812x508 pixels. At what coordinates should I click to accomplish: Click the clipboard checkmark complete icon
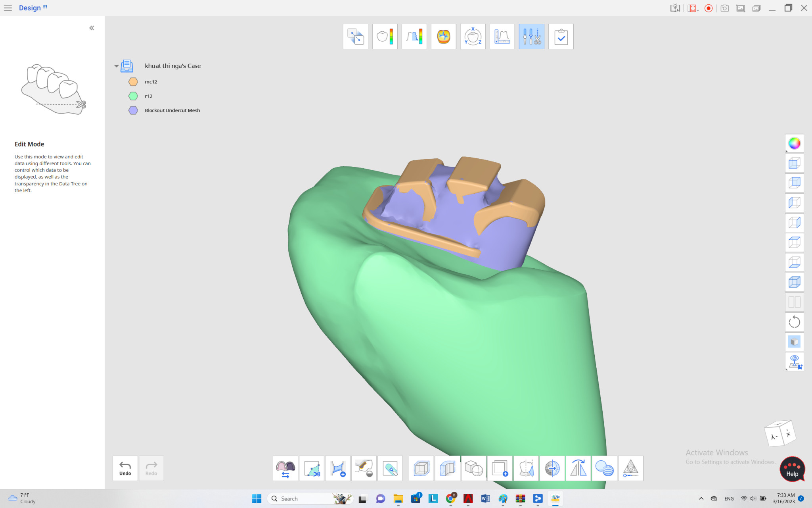pyautogui.click(x=561, y=37)
